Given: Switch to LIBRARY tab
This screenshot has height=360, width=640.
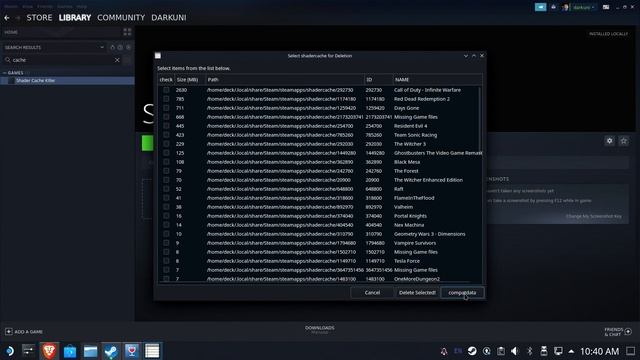Looking at the screenshot, I should point(75,18).
